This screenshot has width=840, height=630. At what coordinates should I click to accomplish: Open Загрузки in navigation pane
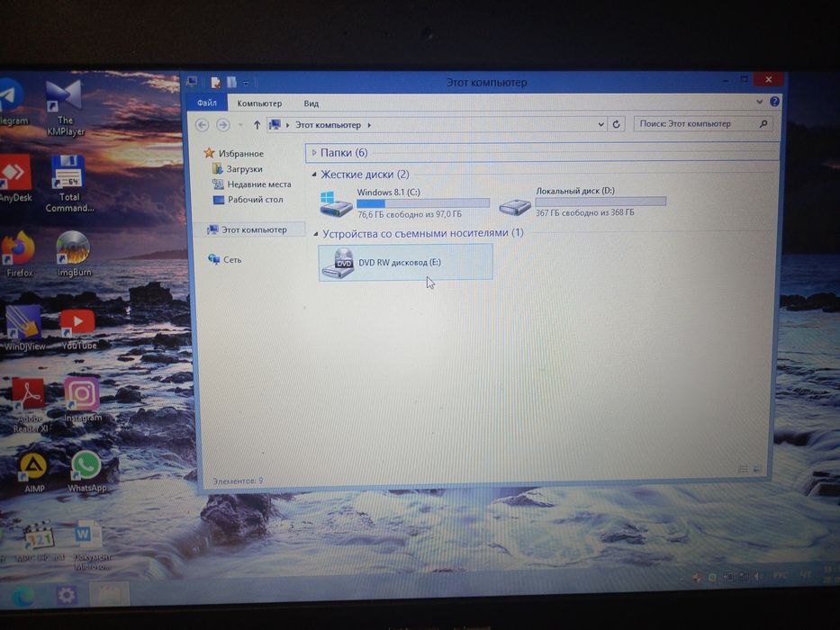point(238,169)
